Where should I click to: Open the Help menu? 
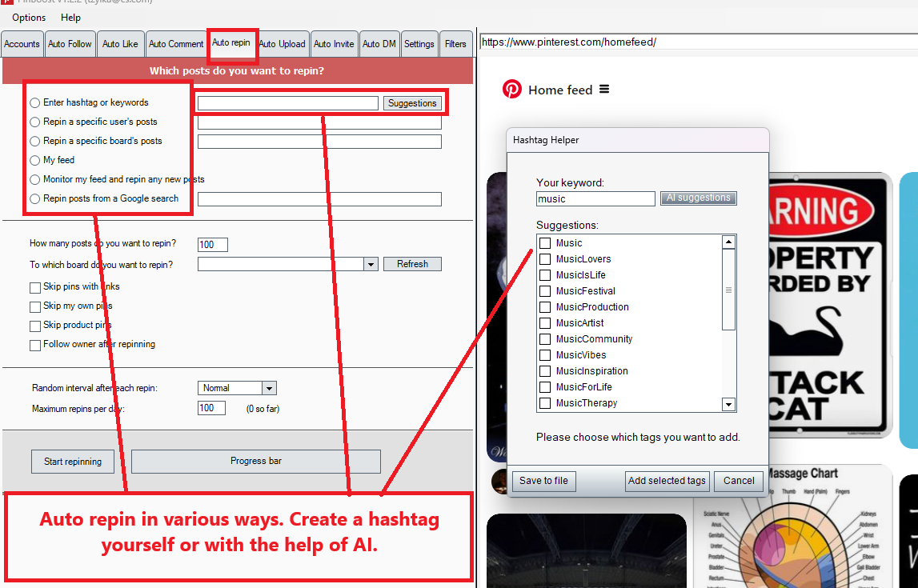tap(71, 18)
